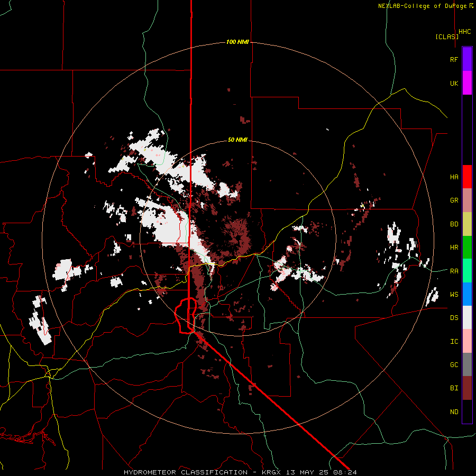Select the 'IC' legend label
This screenshot has height=476, width=476.
click(x=454, y=342)
